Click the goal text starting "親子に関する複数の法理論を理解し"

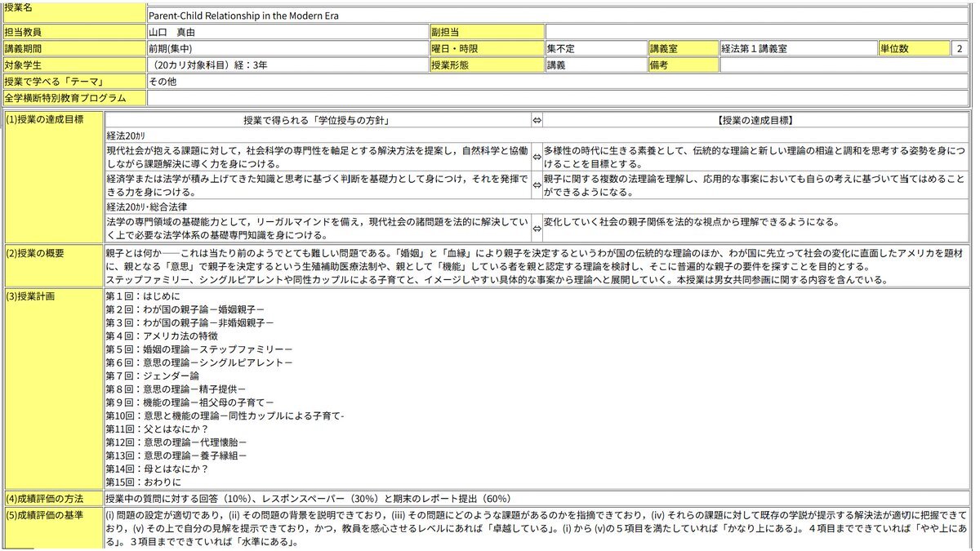click(755, 185)
